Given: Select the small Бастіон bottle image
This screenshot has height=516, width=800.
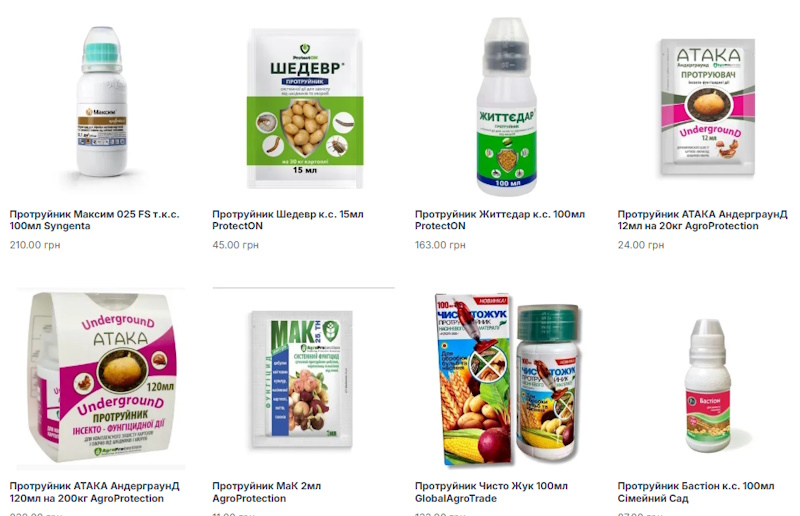Looking at the screenshot, I should click(x=708, y=386).
